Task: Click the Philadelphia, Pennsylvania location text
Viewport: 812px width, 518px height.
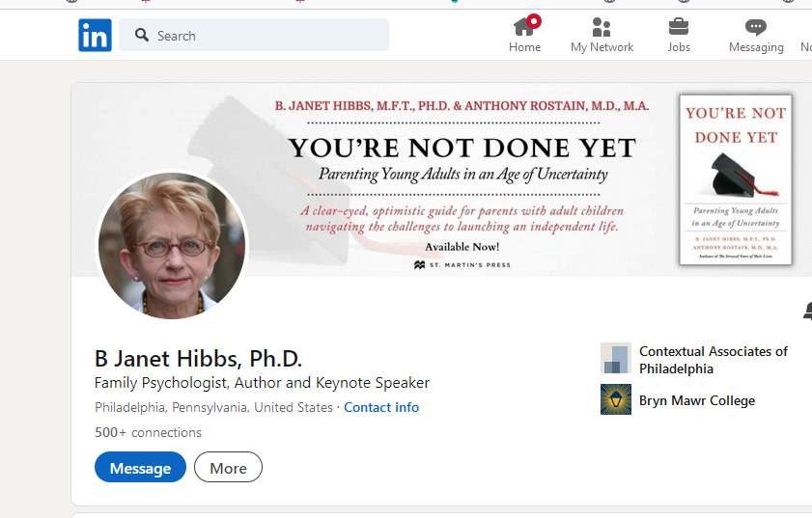Action: coord(214,408)
